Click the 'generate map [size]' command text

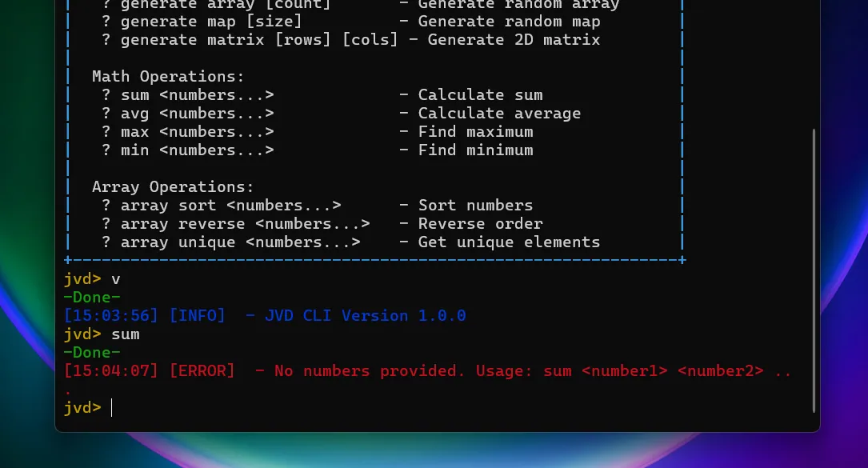click(x=211, y=22)
